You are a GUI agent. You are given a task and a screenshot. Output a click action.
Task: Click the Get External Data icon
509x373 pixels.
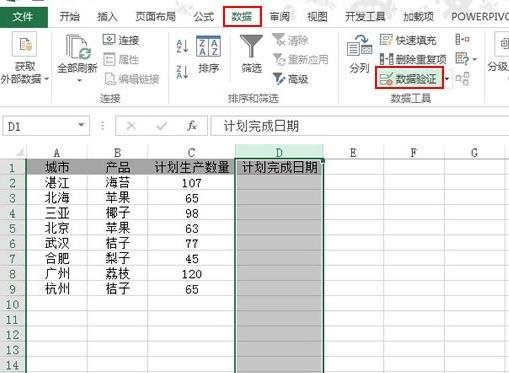(25, 45)
